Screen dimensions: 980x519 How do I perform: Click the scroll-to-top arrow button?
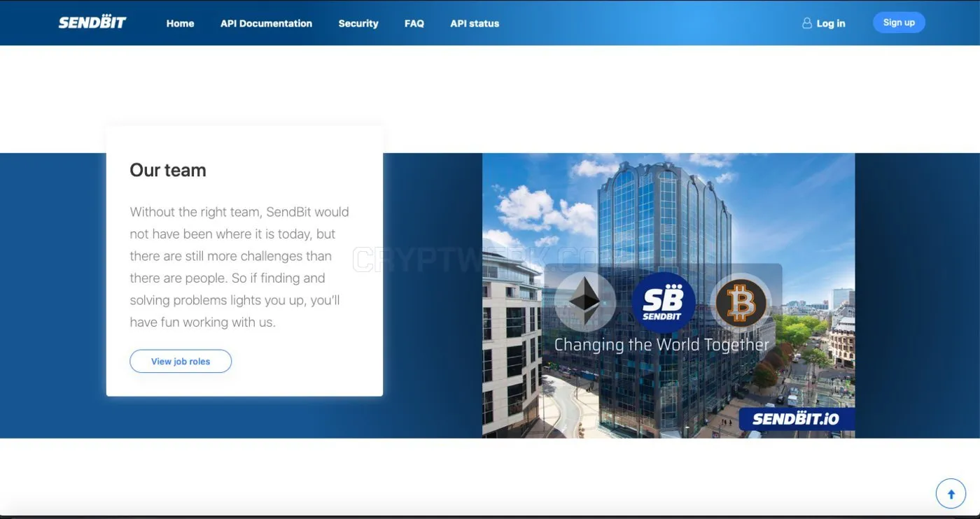click(x=951, y=494)
